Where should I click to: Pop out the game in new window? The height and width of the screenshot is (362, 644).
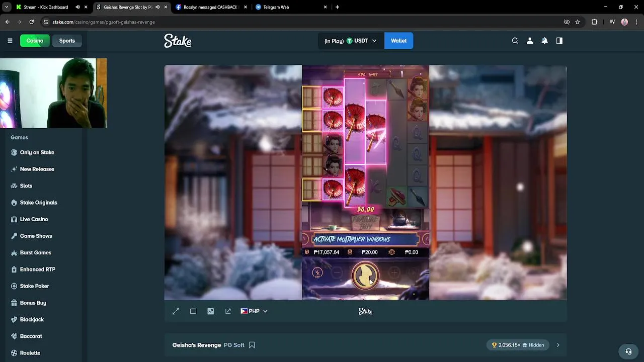228,311
